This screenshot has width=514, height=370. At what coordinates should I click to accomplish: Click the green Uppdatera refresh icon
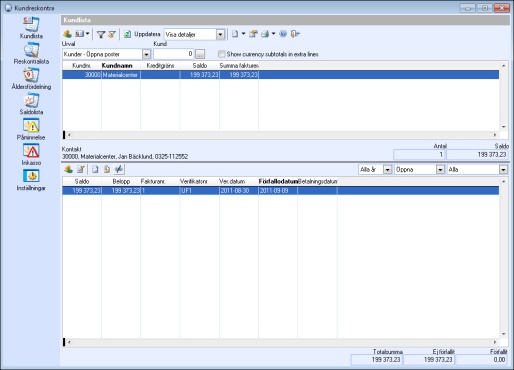127,34
